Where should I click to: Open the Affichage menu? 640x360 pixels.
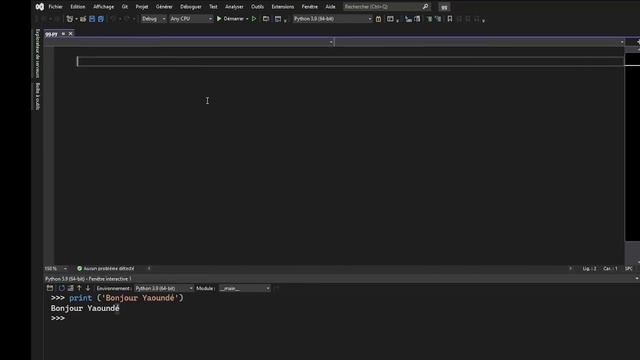click(103, 7)
